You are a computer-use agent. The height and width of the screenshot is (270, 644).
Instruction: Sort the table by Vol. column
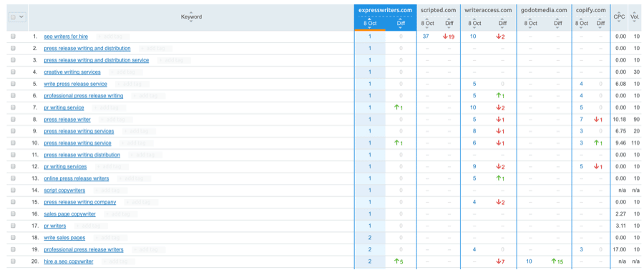(636, 17)
